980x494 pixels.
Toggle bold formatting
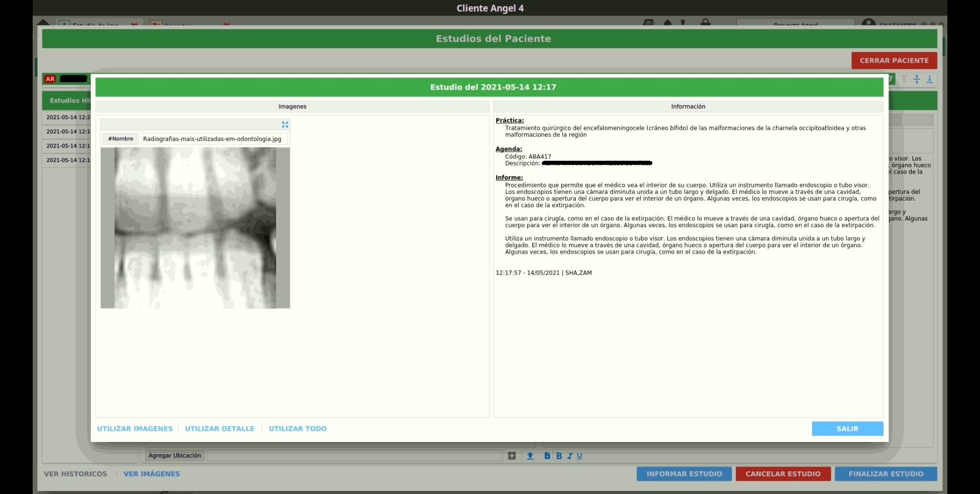[x=559, y=456]
